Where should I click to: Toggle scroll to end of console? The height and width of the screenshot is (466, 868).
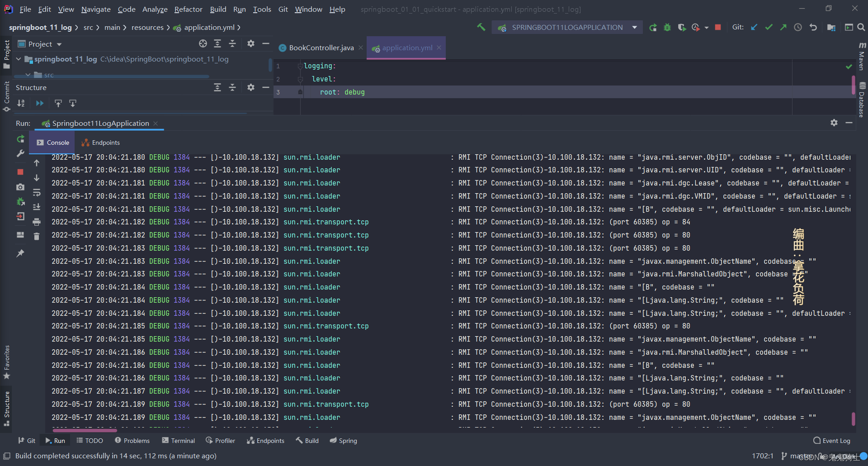tap(37, 207)
